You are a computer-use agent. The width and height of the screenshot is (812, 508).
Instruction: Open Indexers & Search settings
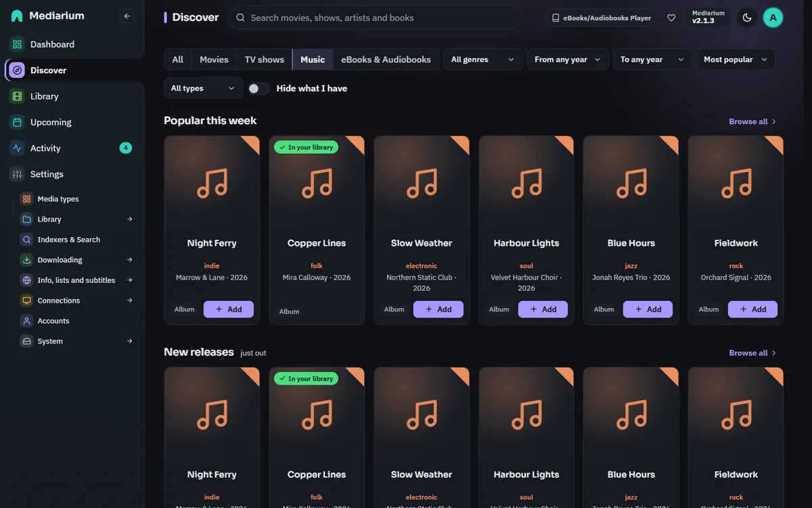[78, 240]
